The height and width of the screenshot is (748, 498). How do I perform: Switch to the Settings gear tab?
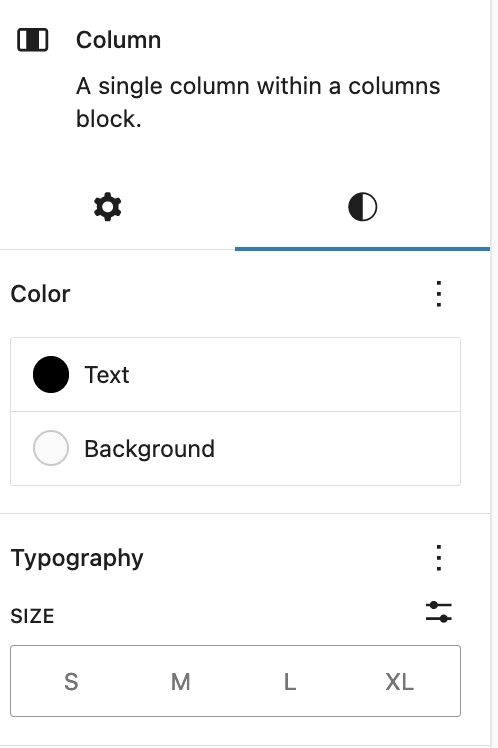108,207
